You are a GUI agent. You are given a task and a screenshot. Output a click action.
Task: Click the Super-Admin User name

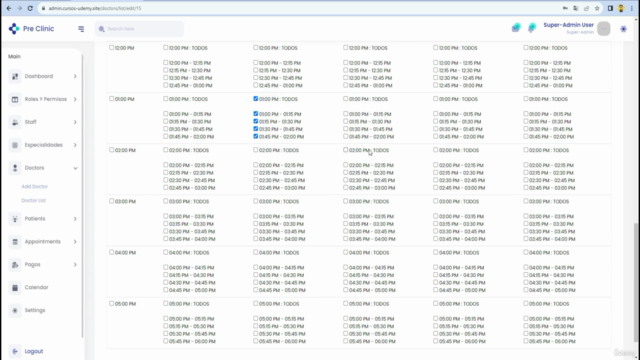click(569, 25)
